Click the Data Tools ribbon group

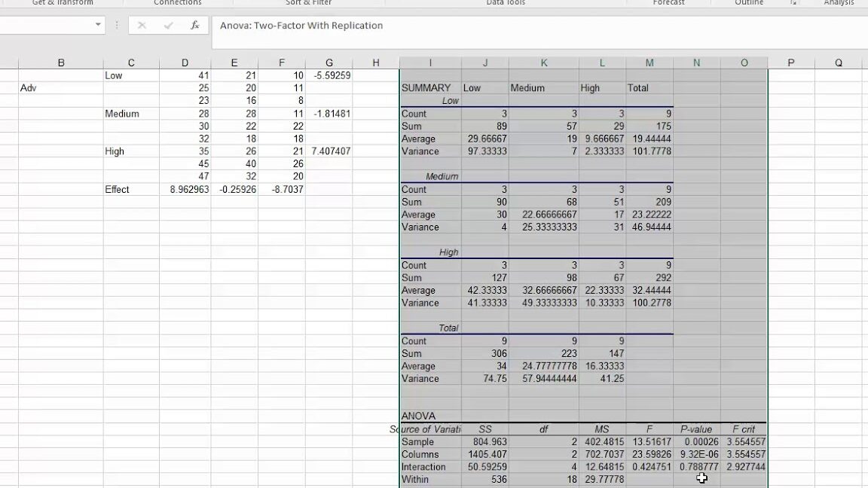click(x=505, y=3)
